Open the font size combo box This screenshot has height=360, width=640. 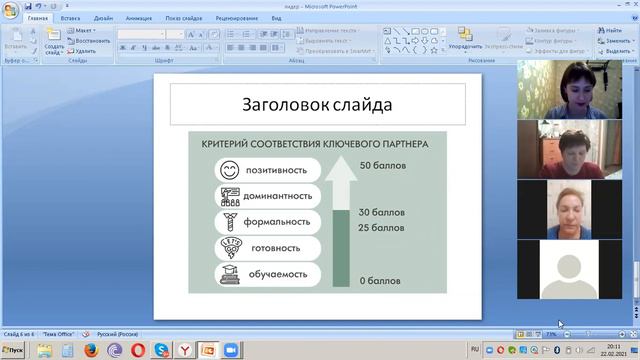[x=175, y=34]
